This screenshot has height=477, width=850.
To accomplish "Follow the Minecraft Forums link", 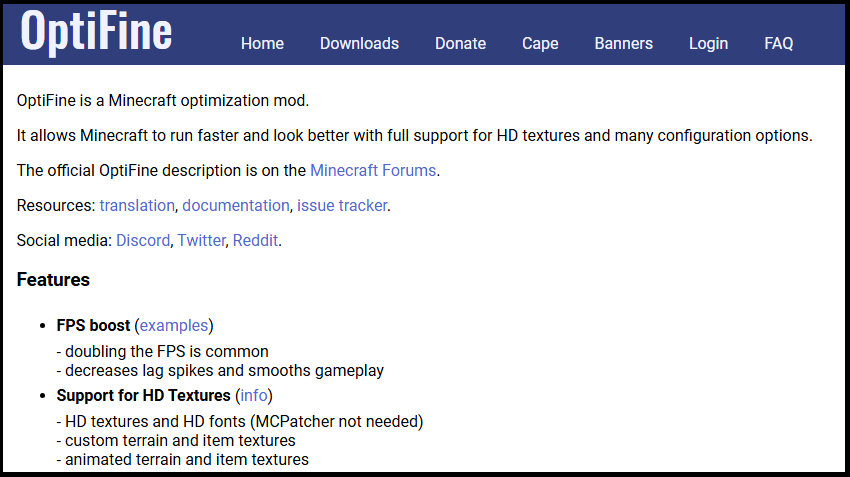I will point(373,170).
